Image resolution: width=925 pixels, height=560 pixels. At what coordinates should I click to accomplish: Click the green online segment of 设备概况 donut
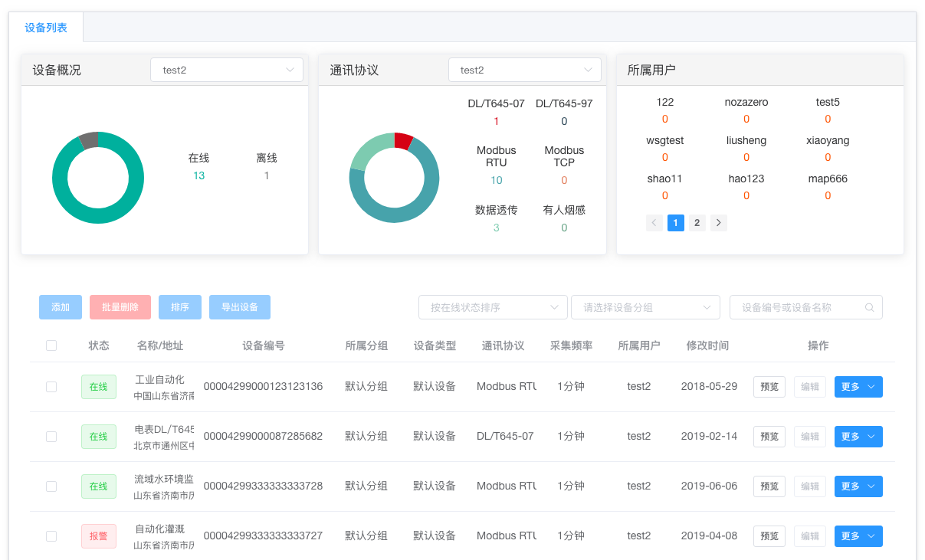click(98, 216)
